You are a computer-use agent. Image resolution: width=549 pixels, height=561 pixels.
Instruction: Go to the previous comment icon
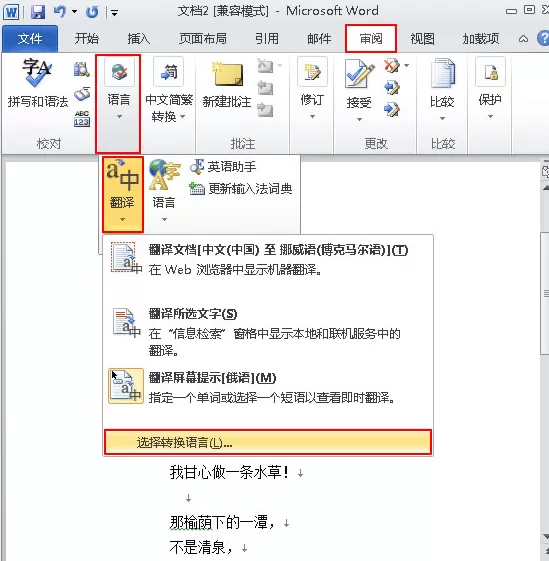[265, 88]
